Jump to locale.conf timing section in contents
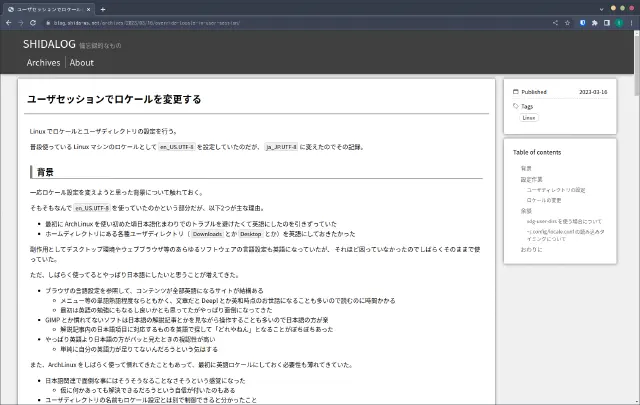The image size is (640, 405). (x=565, y=235)
